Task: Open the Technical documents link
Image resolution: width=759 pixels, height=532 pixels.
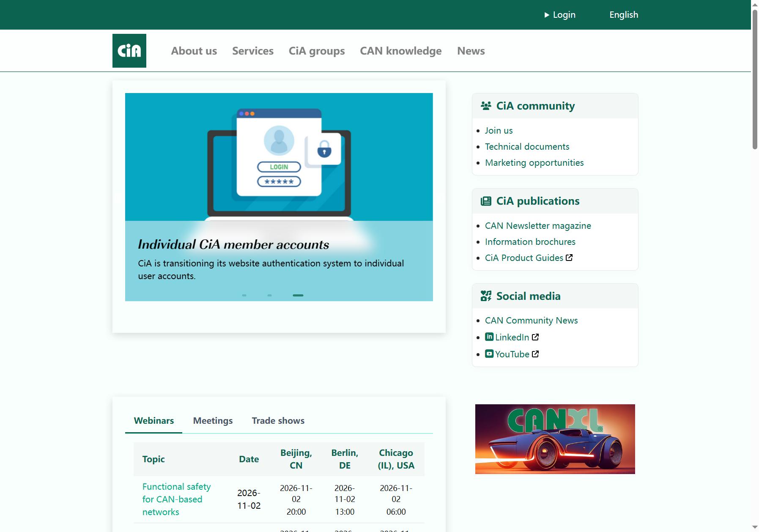Action: [x=527, y=147]
